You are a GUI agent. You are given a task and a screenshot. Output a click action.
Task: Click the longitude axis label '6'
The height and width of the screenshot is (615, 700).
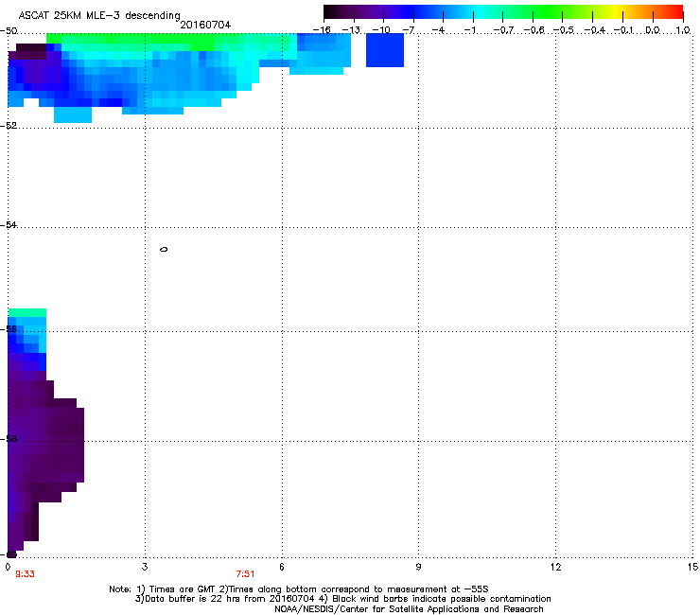pyautogui.click(x=282, y=567)
